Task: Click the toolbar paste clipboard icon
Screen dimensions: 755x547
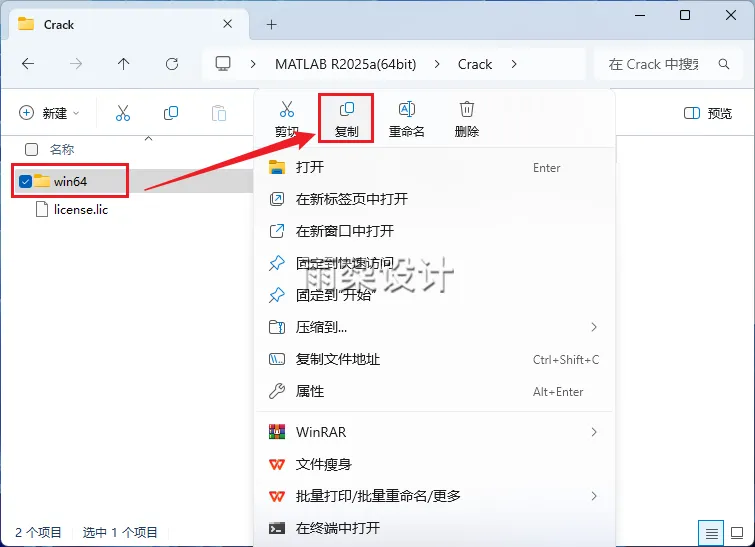Action: (x=219, y=113)
